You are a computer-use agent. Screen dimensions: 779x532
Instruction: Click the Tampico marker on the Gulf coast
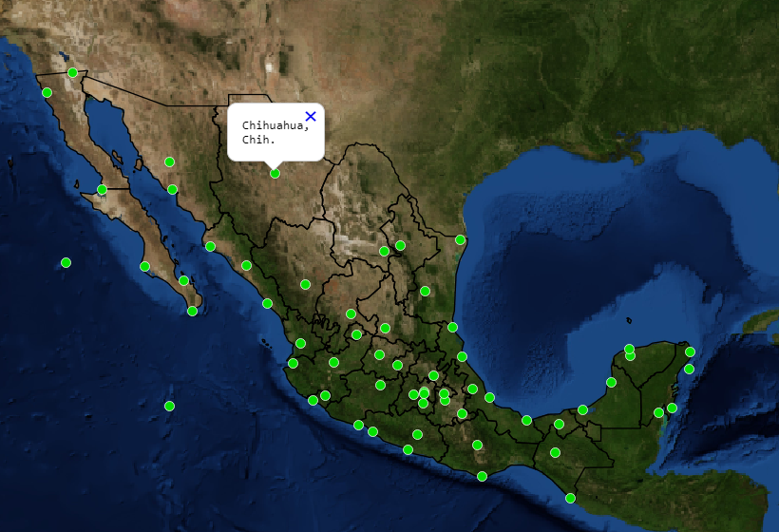click(x=452, y=328)
